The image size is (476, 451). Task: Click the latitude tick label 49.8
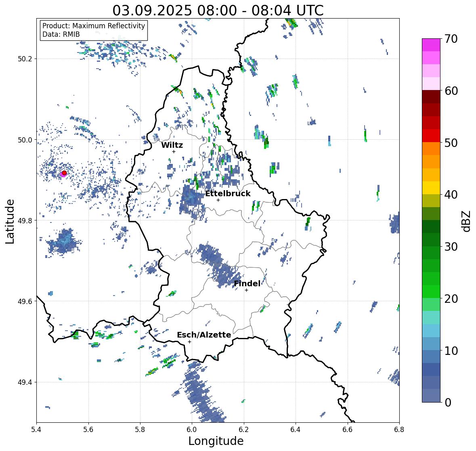tap(25, 220)
